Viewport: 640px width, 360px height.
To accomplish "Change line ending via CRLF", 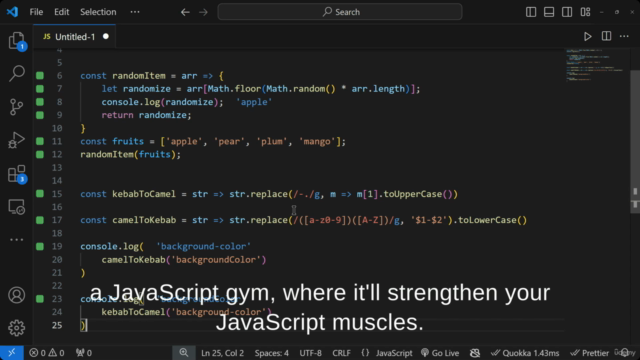I will 341,353.
